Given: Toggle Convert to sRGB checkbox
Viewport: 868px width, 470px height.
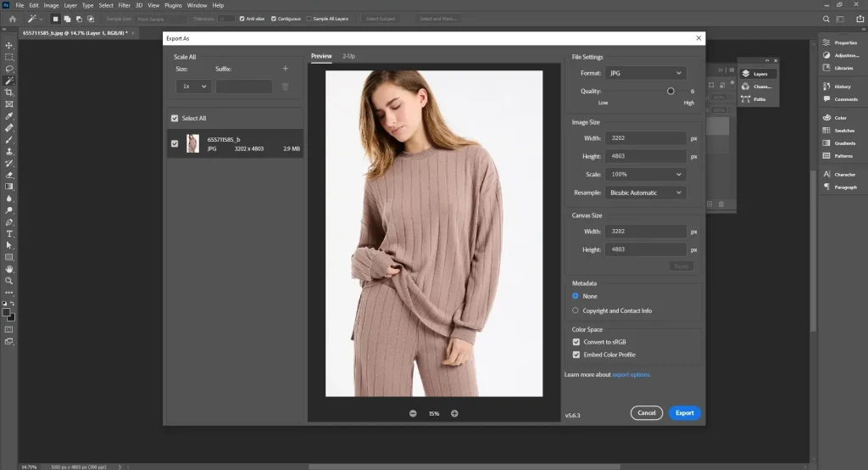Looking at the screenshot, I should tap(576, 342).
